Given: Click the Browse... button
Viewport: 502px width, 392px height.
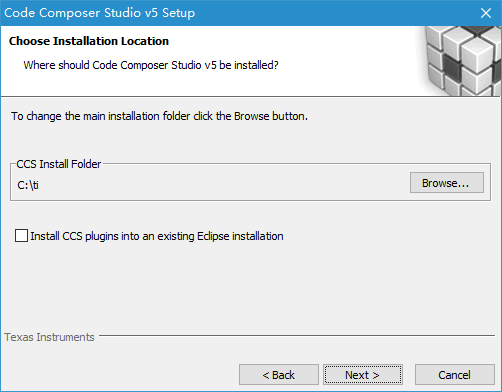Looking at the screenshot, I should [x=447, y=183].
